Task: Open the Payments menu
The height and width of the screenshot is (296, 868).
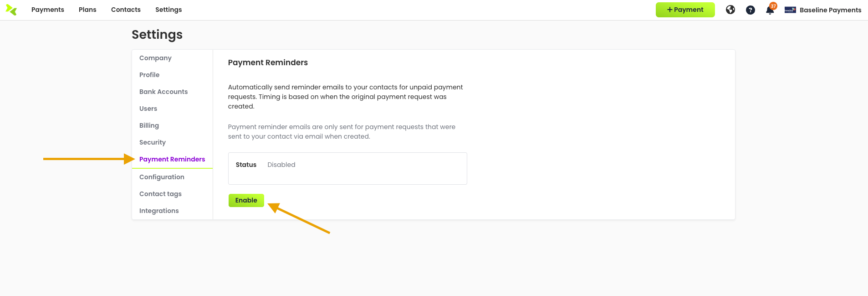Action: [48, 10]
